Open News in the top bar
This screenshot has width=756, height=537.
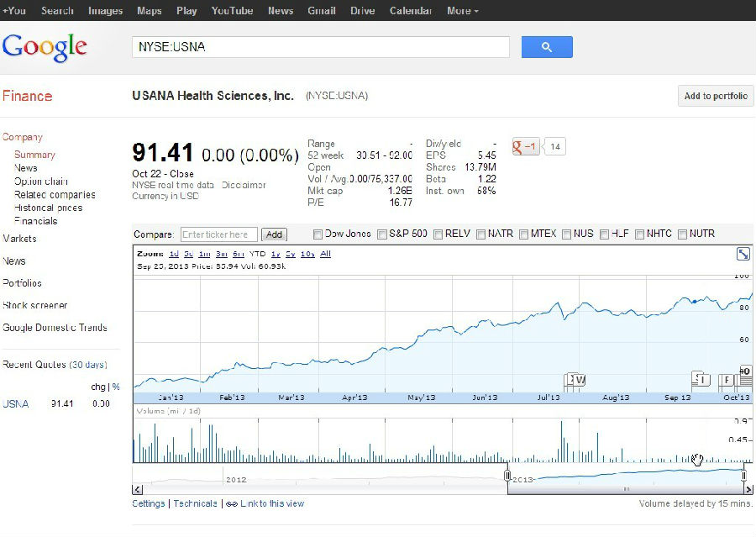click(280, 11)
